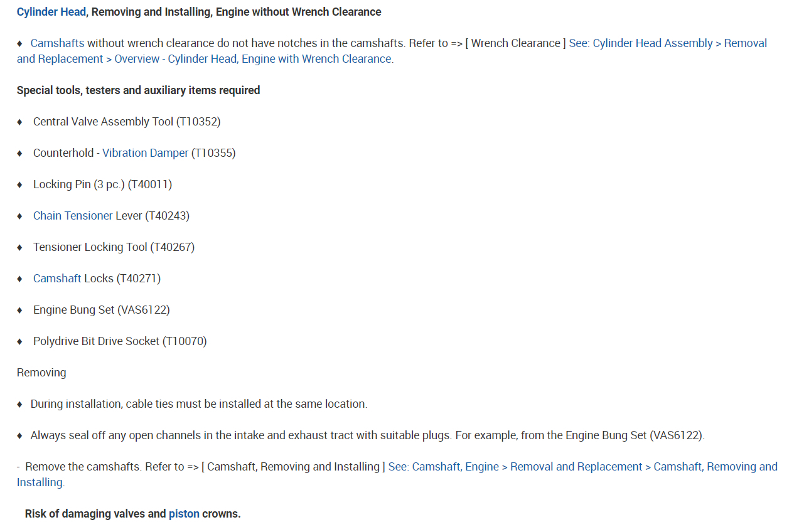Open the "piston" link in the warning
804x532 pixels.
184,514
